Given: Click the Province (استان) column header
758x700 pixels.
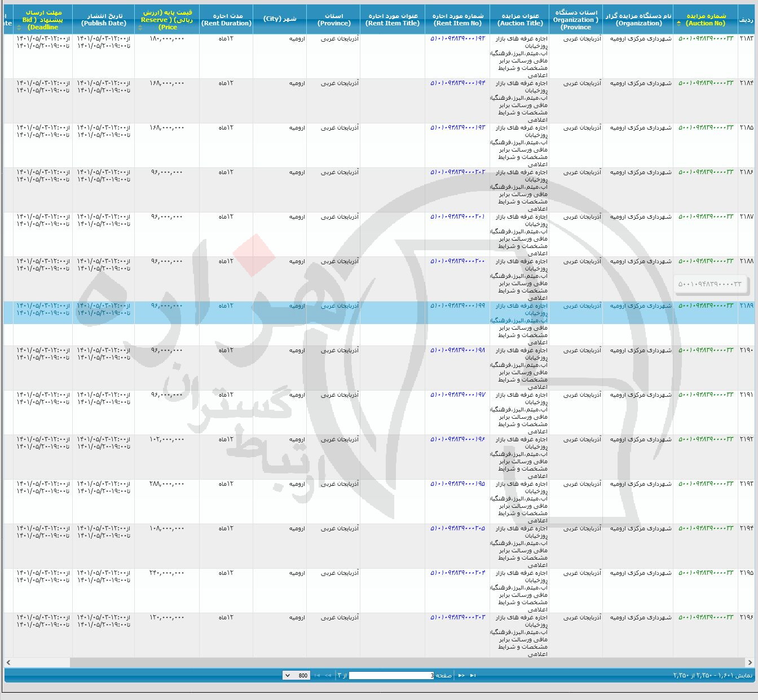Looking at the screenshot, I should pyautogui.click(x=333, y=20).
